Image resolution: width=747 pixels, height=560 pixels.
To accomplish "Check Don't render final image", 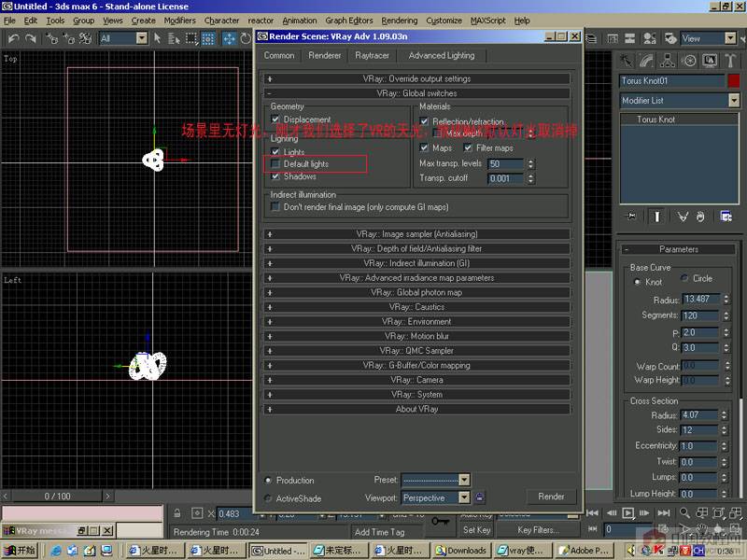I will pos(275,206).
